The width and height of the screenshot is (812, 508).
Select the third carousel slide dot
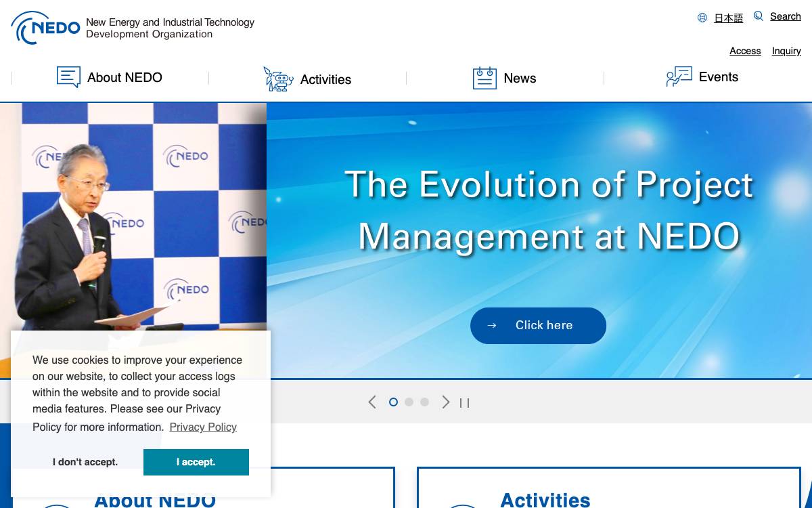[x=424, y=402]
